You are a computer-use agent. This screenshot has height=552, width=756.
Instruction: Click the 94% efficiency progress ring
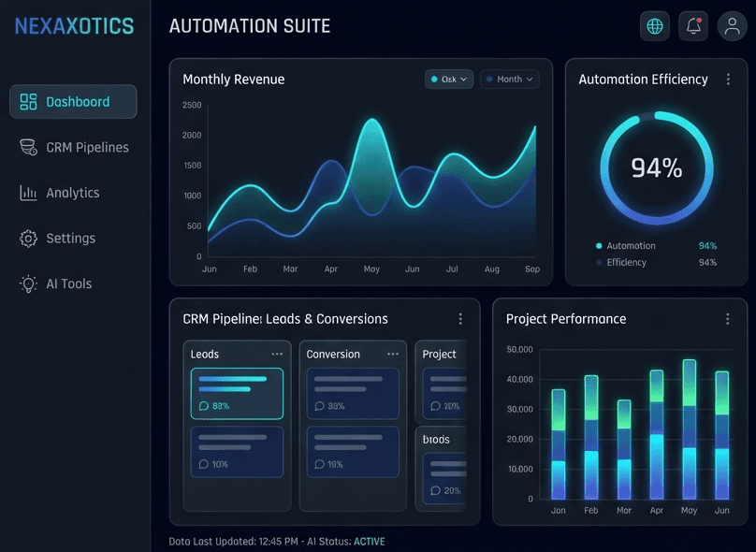[659, 168]
